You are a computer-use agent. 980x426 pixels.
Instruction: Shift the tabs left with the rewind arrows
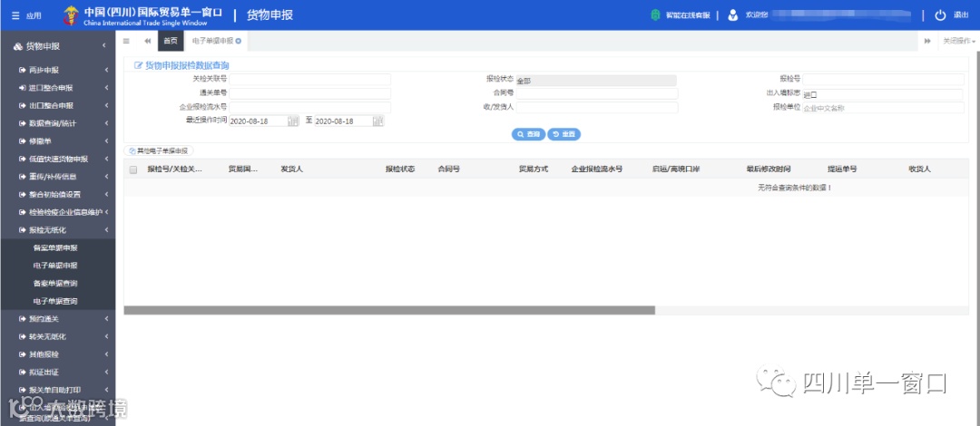(x=148, y=41)
